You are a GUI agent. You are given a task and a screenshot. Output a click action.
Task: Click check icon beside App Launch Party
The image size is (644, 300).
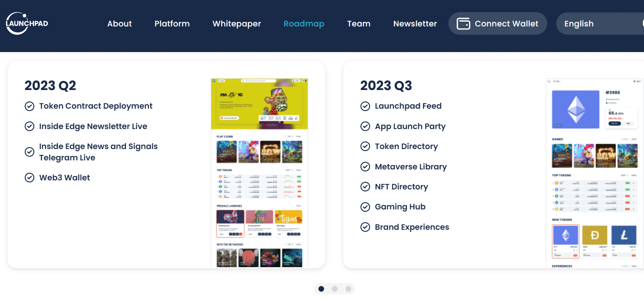tap(365, 126)
